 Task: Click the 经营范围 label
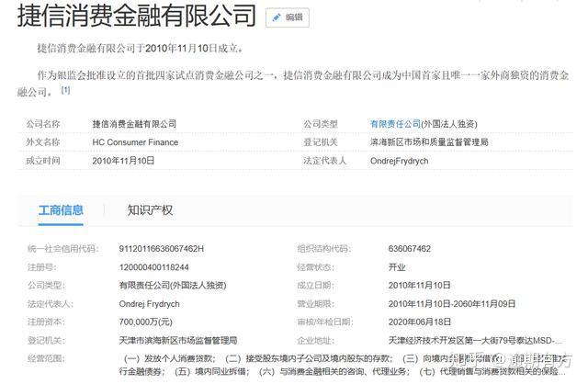(x=46, y=359)
